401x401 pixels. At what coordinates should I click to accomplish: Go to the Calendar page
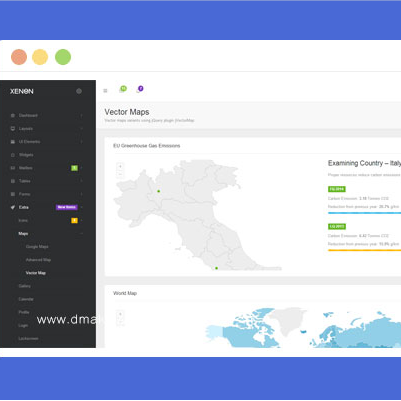click(26, 299)
